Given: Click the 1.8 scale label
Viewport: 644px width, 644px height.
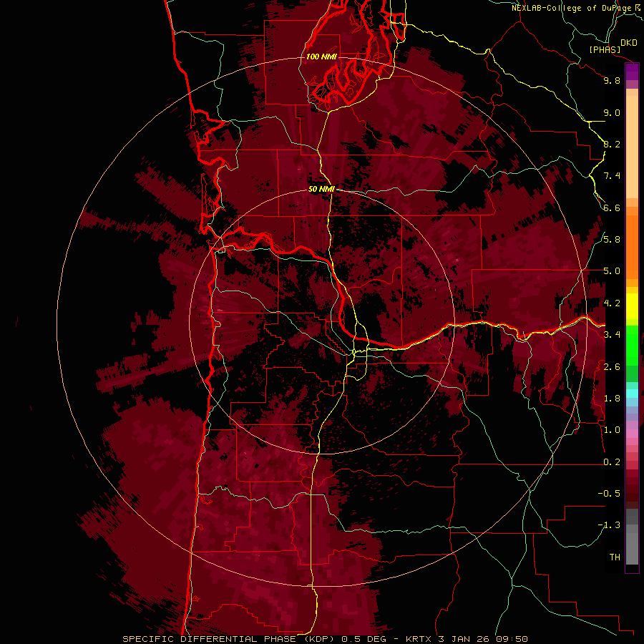Looking at the screenshot, I should [612, 399].
